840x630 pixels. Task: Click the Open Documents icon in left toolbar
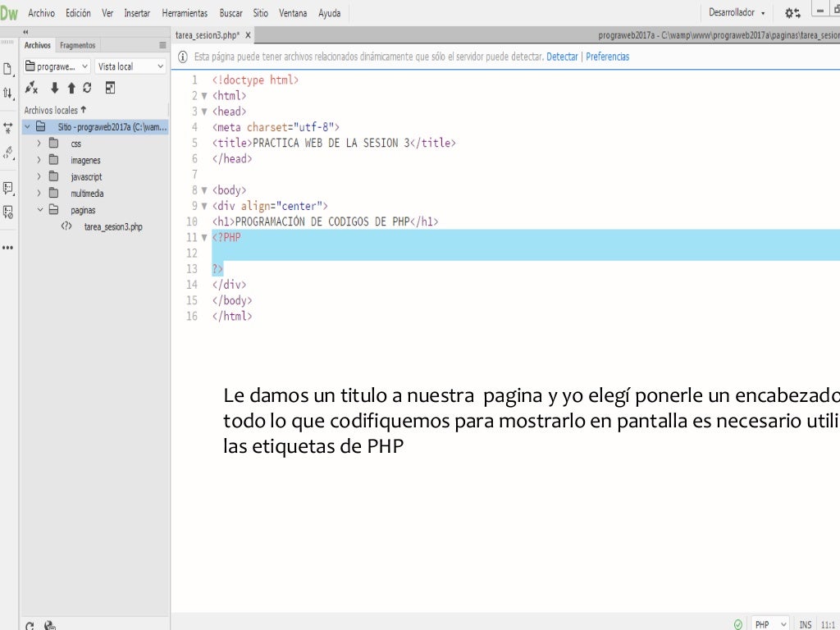[x=8, y=69]
